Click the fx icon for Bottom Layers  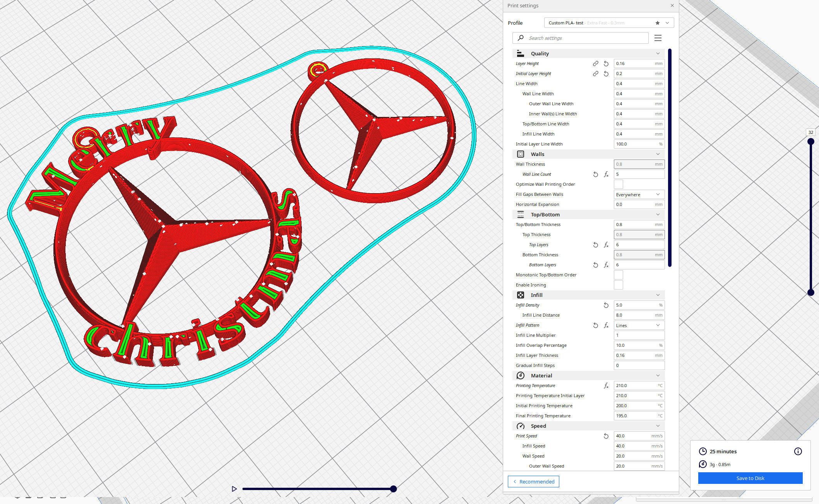[x=606, y=265]
